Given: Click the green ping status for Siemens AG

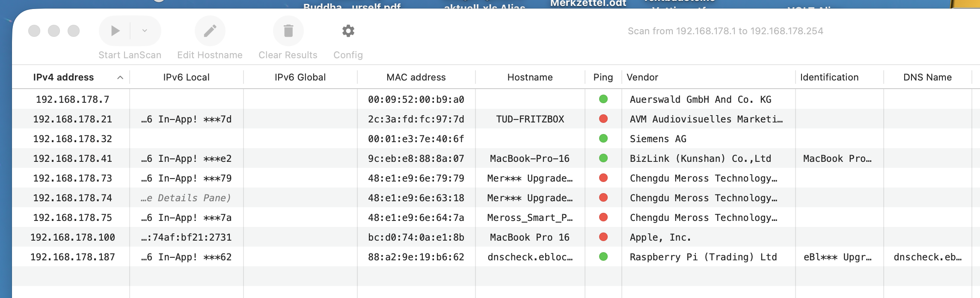Looking at the screenshot, I should pyautogui.click(x=603, y=139).
